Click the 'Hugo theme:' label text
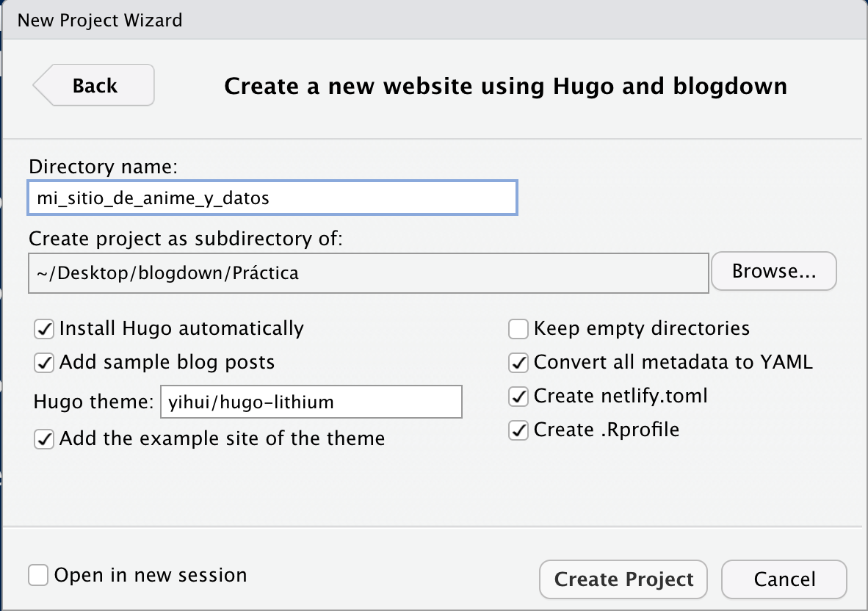868x611 pixels. pos(93,402)
